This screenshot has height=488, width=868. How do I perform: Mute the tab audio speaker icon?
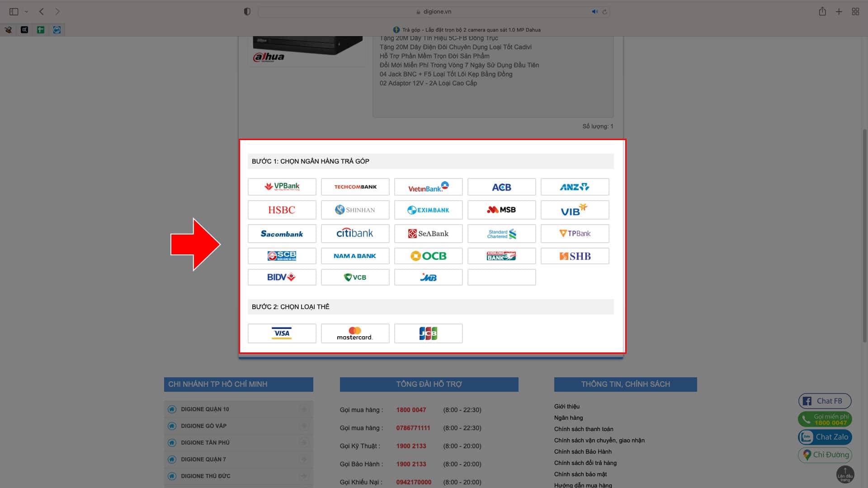[594, 12]
